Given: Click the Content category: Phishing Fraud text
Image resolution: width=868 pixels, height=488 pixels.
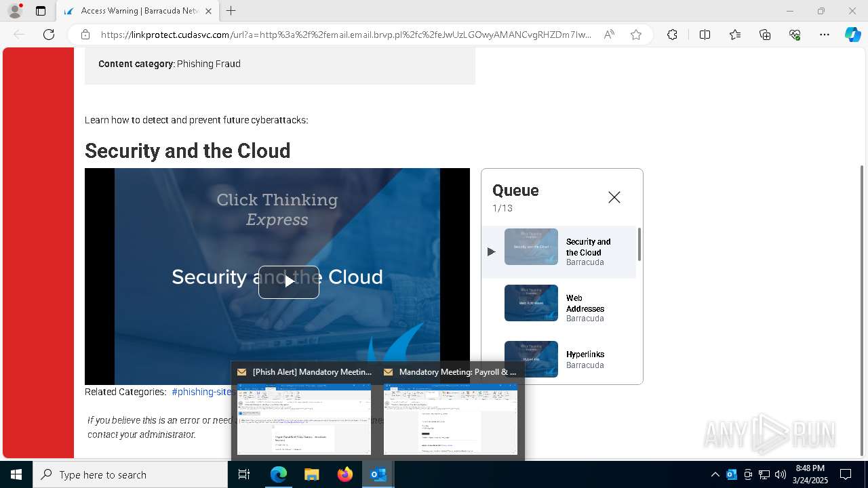Looking at the screenshot, I should pyautogui.click(x=170, y=64).
